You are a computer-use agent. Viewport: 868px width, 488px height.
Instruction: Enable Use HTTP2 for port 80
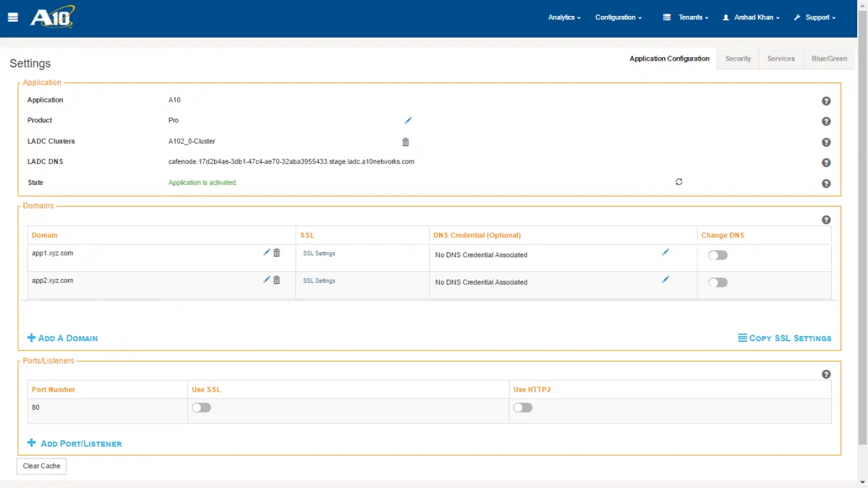click(x=523, y=407)
